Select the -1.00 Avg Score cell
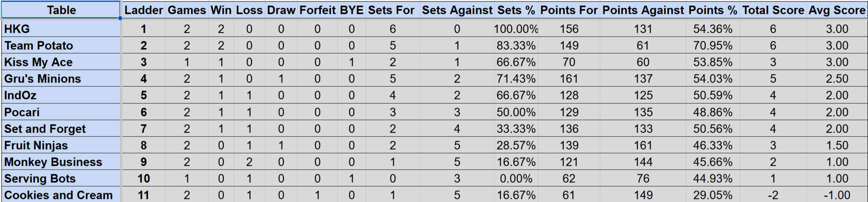868x202 pixels. (837, 195)
